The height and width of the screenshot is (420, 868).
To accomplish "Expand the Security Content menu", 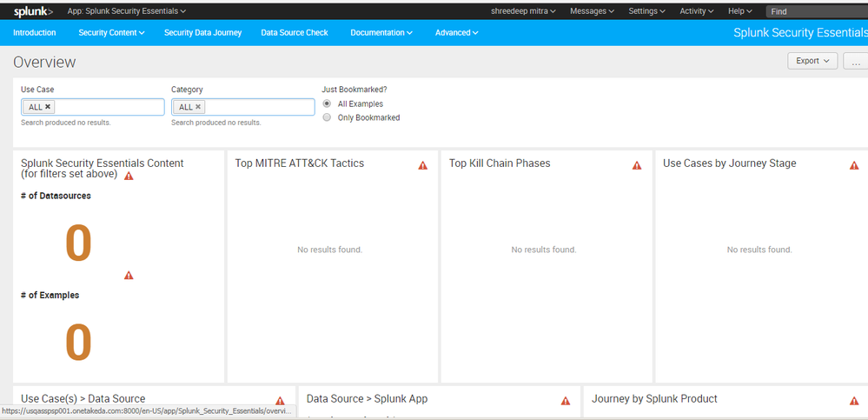I will point(110,33).
